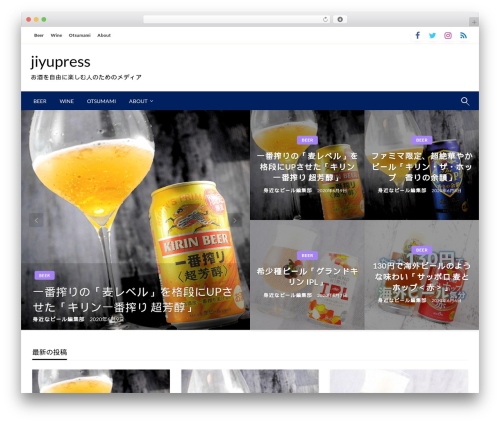
Task: Open the Instagram social icon
Action: (448, 35)
